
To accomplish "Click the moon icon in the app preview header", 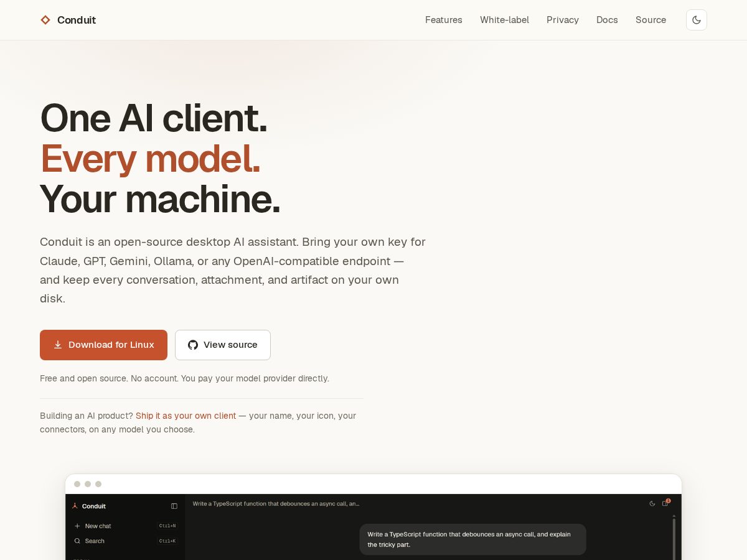I will [652, 503].
